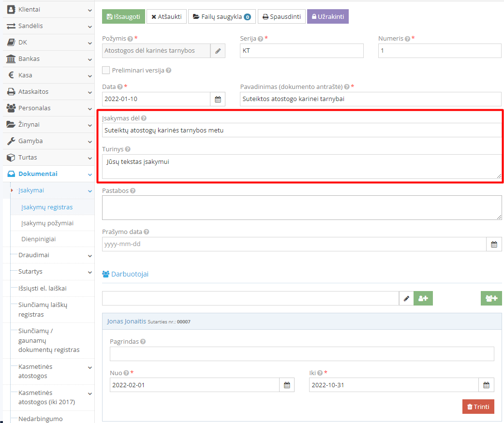The image size is (504, 423).
Task: Click the purple Užrakinti button
Action: click(327, 16)
